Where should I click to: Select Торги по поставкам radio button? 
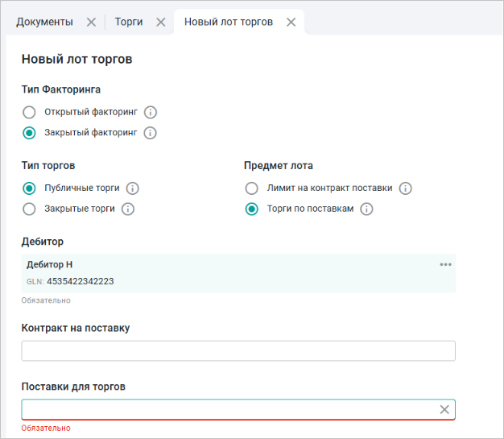(x=252, y=209)
